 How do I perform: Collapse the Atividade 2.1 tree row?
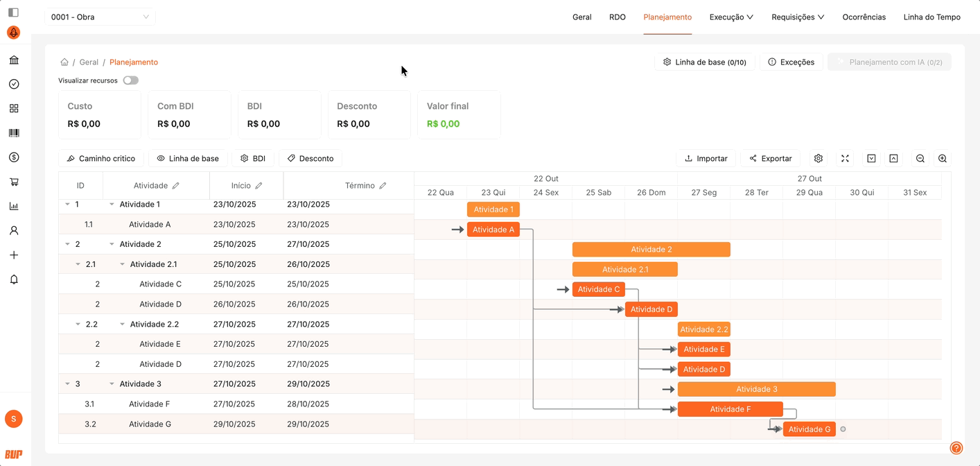click(x=123, y=264)
